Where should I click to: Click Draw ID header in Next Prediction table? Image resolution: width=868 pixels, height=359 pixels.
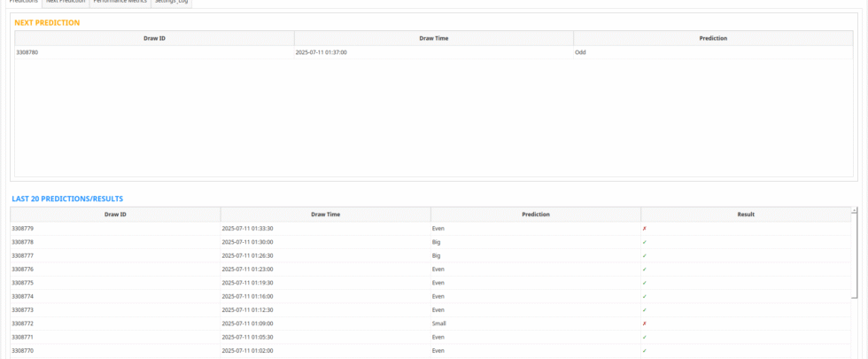(154, 38)
